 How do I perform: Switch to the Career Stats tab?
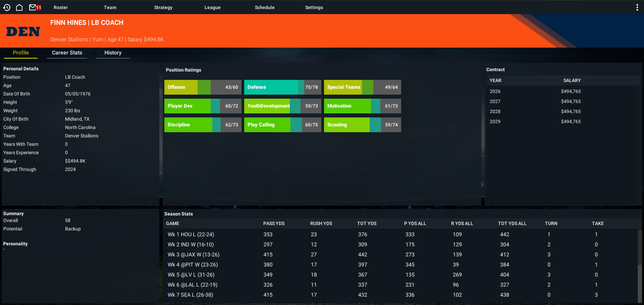[x=67, y=53]
